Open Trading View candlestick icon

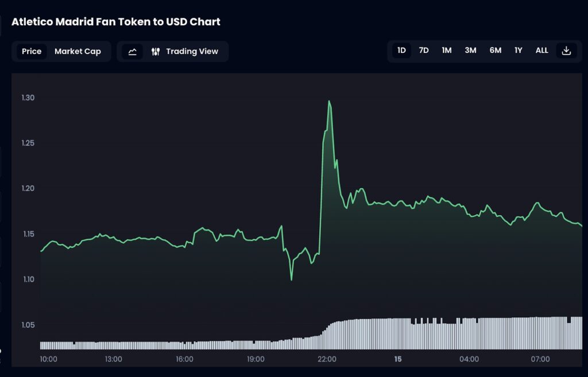pos(156,52)
